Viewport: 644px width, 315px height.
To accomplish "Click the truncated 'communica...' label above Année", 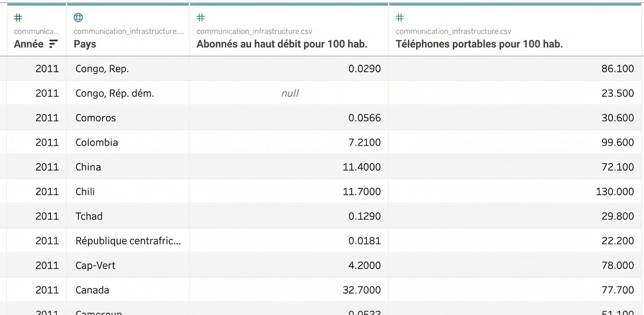I will point(36,31).
